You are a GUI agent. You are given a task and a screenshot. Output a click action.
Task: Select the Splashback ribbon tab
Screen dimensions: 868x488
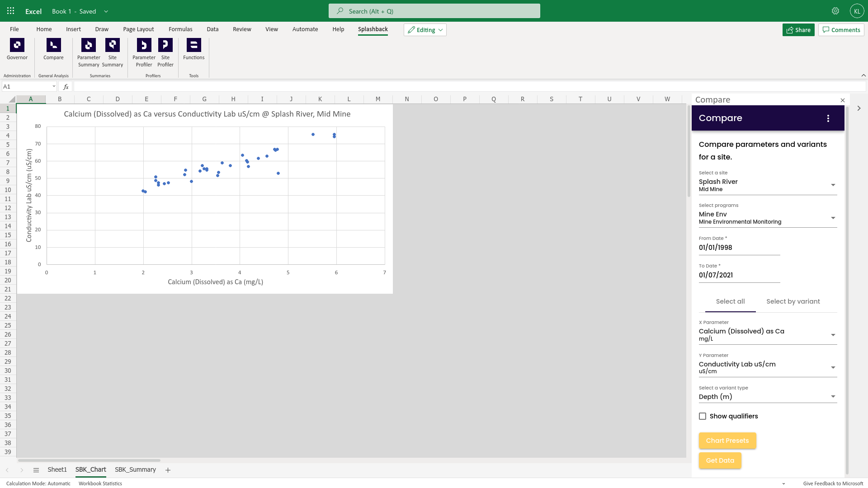click(373, 28)
